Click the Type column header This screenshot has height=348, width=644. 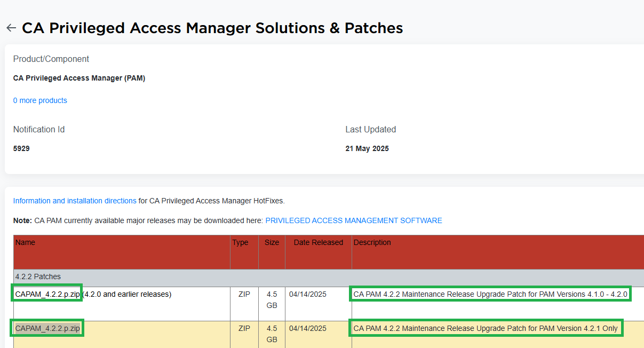[x=240, y=242]
